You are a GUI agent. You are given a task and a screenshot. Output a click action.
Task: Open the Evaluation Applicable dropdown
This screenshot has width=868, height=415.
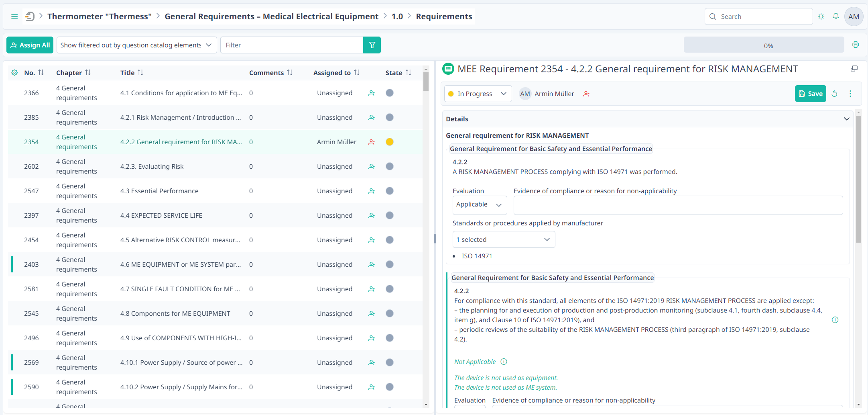(480, 205)
